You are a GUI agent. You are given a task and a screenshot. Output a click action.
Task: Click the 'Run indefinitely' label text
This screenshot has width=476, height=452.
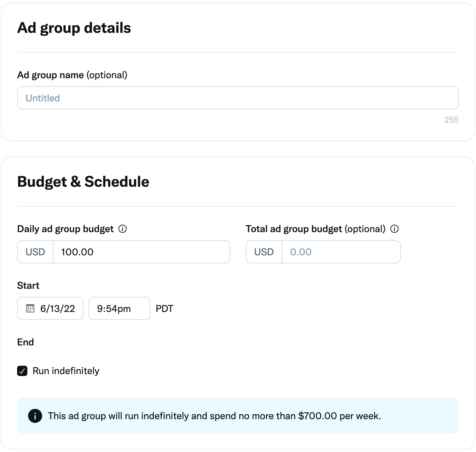click(66, 371)
